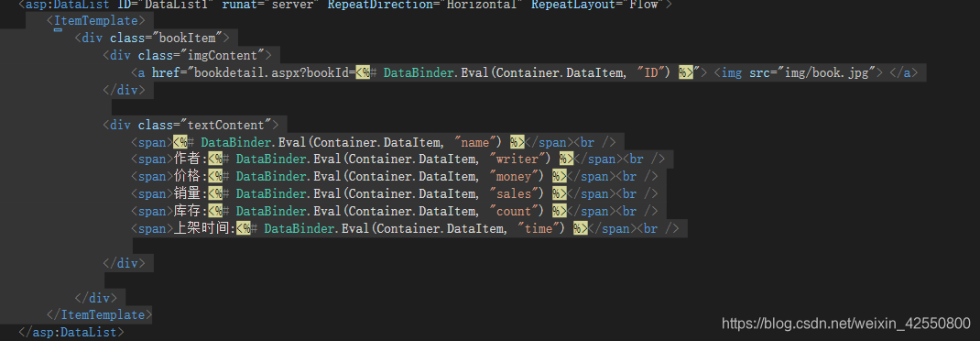Select the img/book.jpg path

click(x=827, y=72)
